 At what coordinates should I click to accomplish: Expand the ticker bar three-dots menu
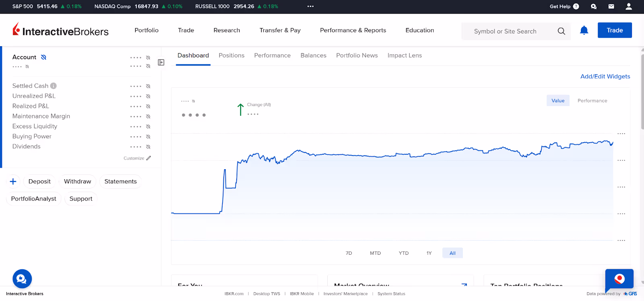[x=310, y=6]
